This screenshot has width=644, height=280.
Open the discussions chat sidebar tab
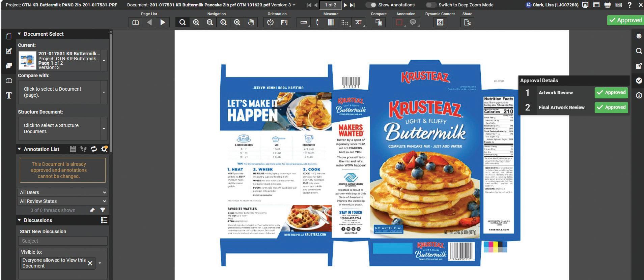(x=9, y=66)
